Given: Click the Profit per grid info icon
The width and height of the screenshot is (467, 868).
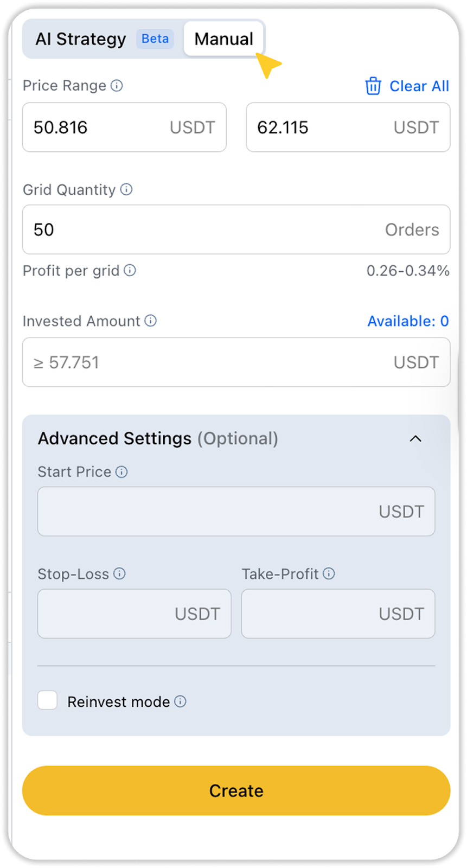Looking at the screenshot, I should (130, 270).
